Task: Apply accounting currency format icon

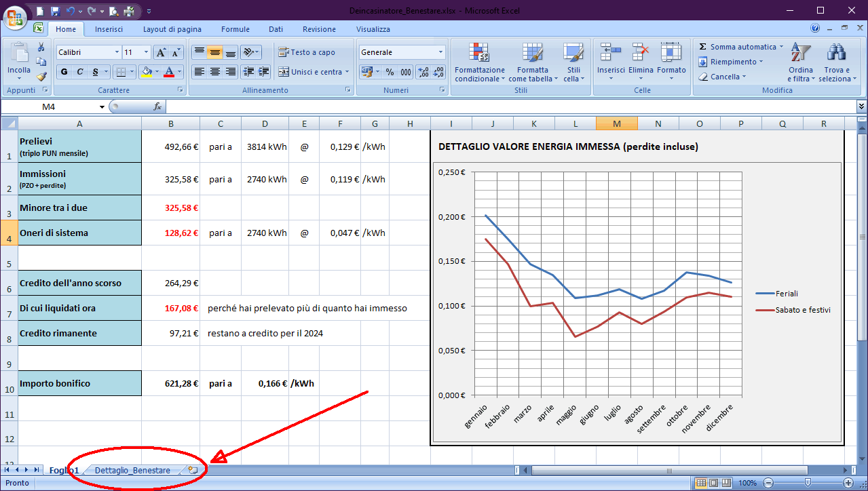Action: coord(366,72)
